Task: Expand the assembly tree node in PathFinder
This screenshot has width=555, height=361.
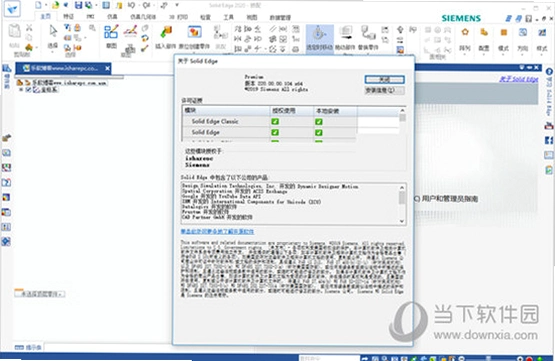Action: pyautogui.click(x=21, y=90)
